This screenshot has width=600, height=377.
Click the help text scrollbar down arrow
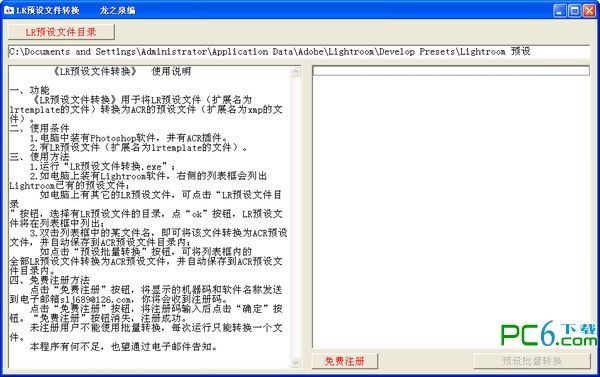[295, 362]
